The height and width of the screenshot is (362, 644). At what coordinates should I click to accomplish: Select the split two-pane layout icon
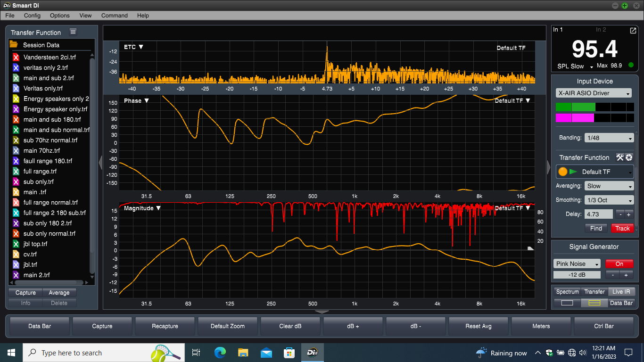click(x=594, y=303)
